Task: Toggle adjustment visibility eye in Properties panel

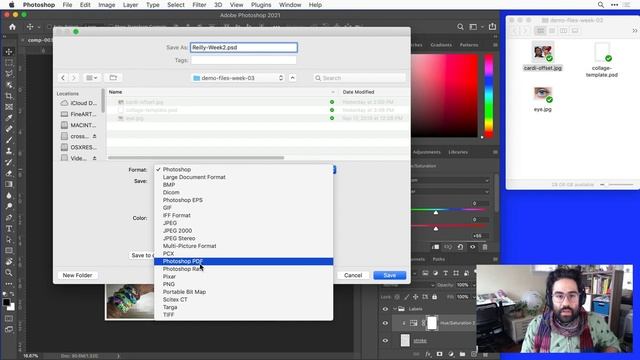Action: [x=473, y=247]
